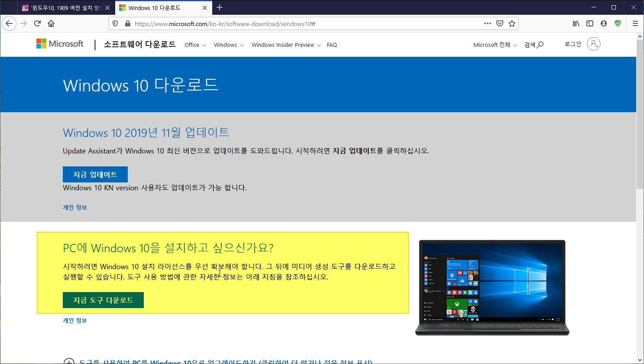Expand the '도구를 사용하여 PC를' plus section

coord(69,362)
